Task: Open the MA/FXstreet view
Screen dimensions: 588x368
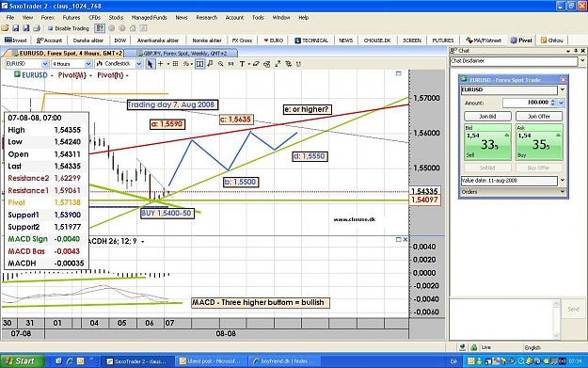Action: tap(484, 40)
